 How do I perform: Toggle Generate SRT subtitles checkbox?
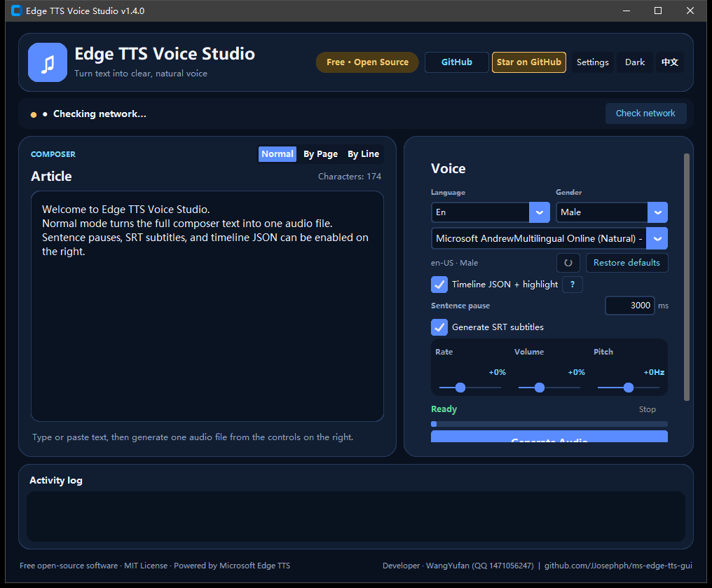point(439,327)
